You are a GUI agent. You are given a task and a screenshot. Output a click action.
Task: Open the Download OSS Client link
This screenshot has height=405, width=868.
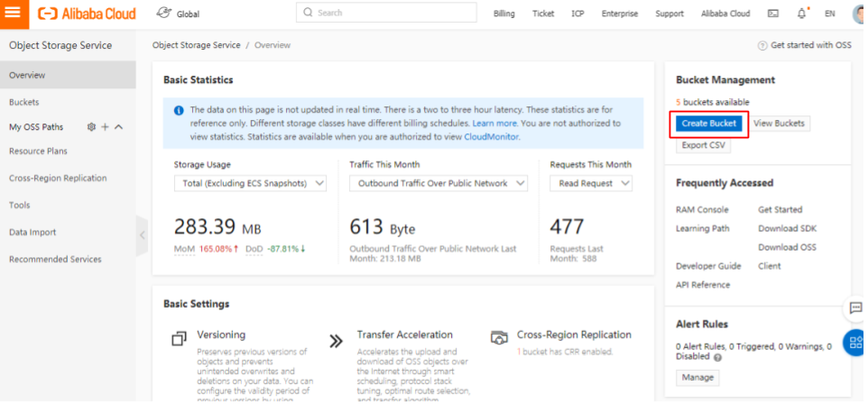tap(787, 256)
